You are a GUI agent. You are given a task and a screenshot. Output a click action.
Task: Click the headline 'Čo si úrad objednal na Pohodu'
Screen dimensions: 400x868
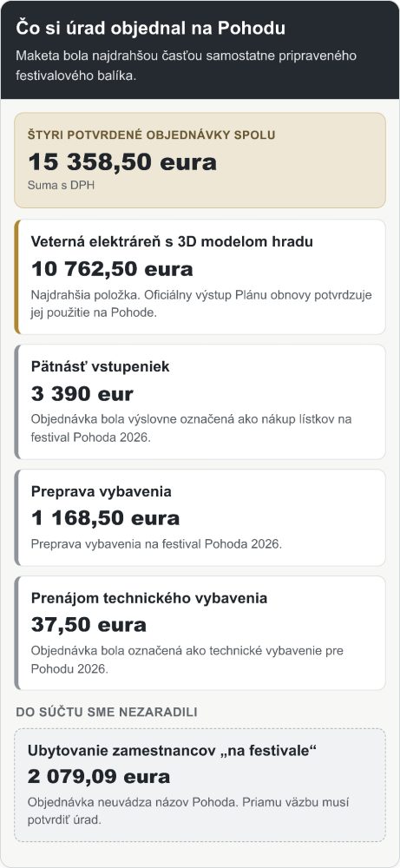coord(150,28)
